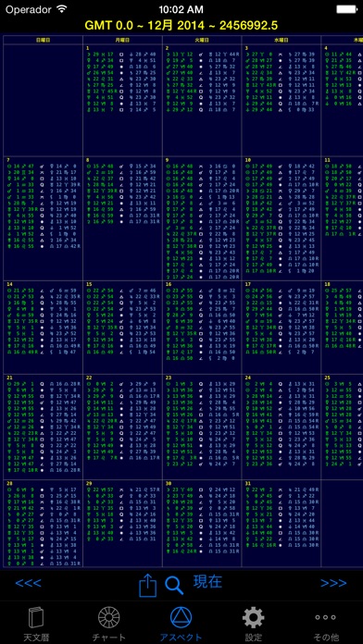Open day 9 aspects cell
The height and width of the screenshot is (644, 363).
click(202, 218)
